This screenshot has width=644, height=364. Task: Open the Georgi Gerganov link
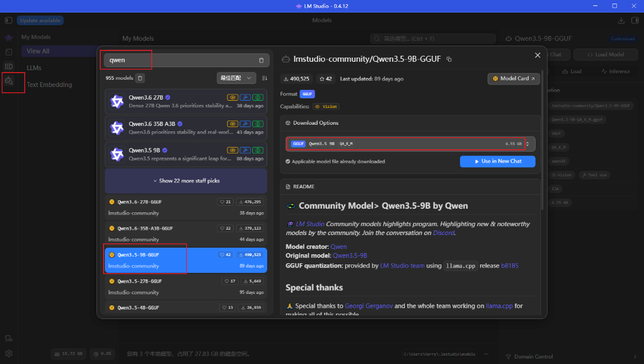[369, 306]
